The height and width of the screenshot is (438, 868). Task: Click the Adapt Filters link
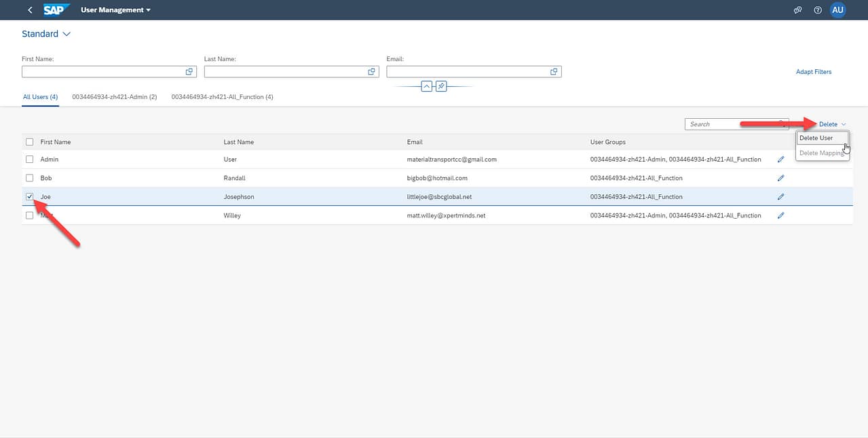(813, 71)
